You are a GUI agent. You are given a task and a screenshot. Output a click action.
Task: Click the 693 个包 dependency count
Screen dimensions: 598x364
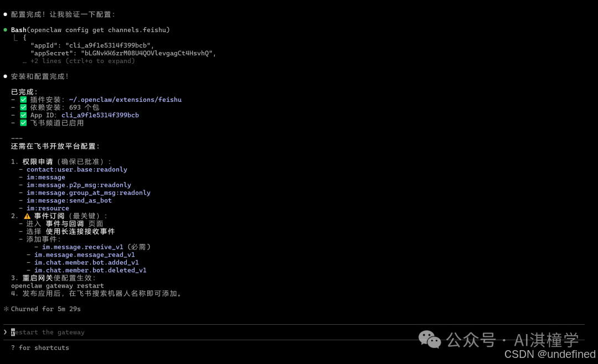tap(84, 107)
